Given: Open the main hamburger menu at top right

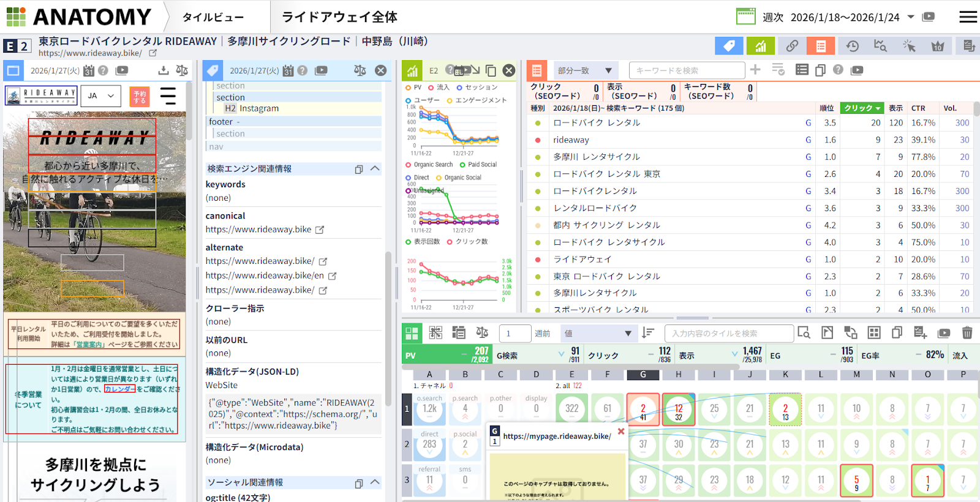Looking at the screenshot, I should [x=968, y=17].
